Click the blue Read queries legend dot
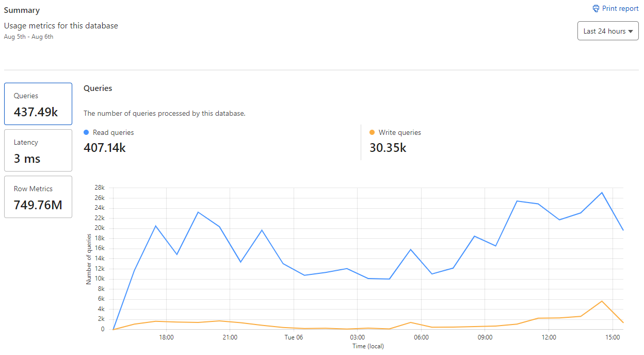The width and height of the screenshot is (644, 355). pos(86,133)
